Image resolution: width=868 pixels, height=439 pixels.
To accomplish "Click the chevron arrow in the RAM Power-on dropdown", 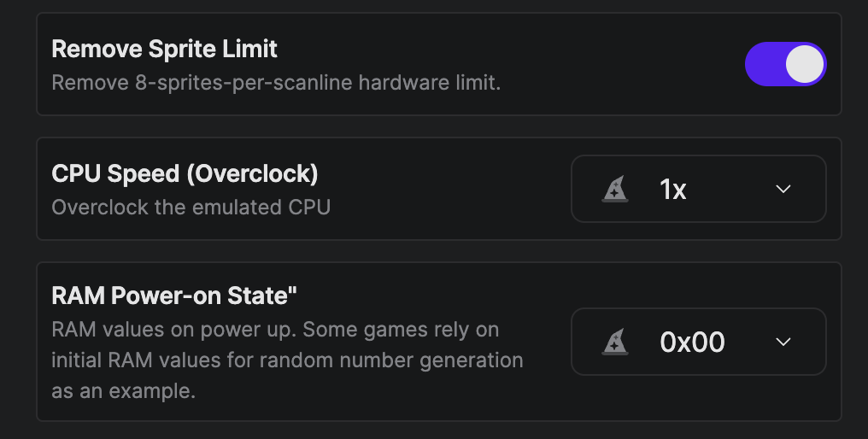I will tap(783, 342).
